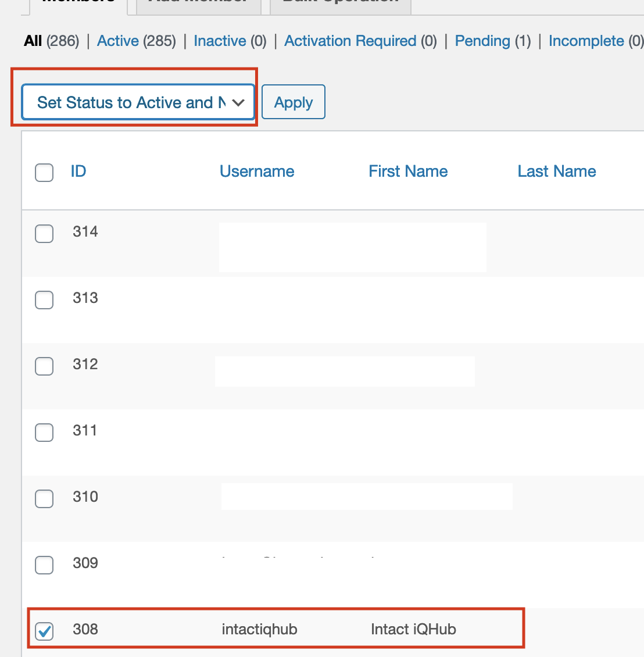
Task: Click the username intactiqhub
Action: (259, 629)
